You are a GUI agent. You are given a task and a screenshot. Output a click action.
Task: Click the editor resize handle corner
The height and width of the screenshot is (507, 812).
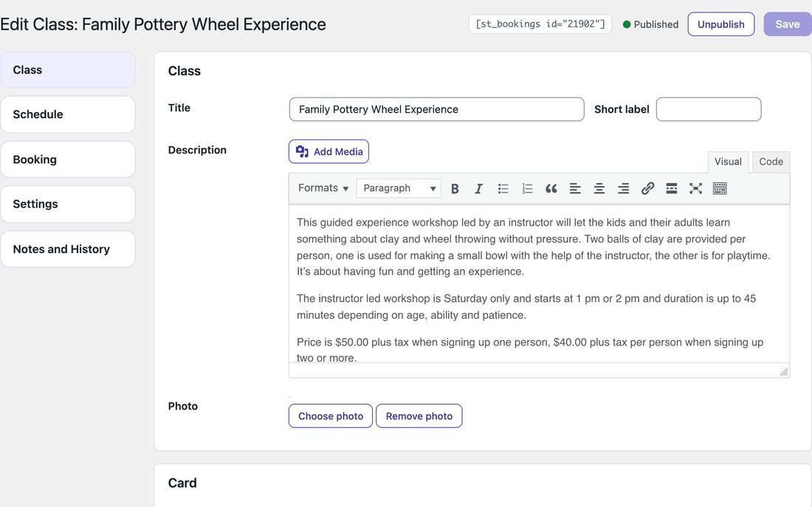784,371
